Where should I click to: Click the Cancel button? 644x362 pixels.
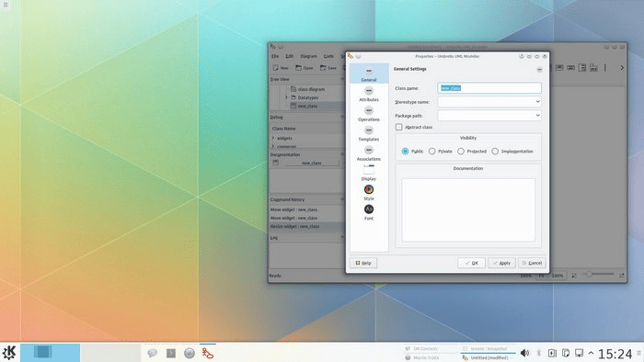point(532,263)
